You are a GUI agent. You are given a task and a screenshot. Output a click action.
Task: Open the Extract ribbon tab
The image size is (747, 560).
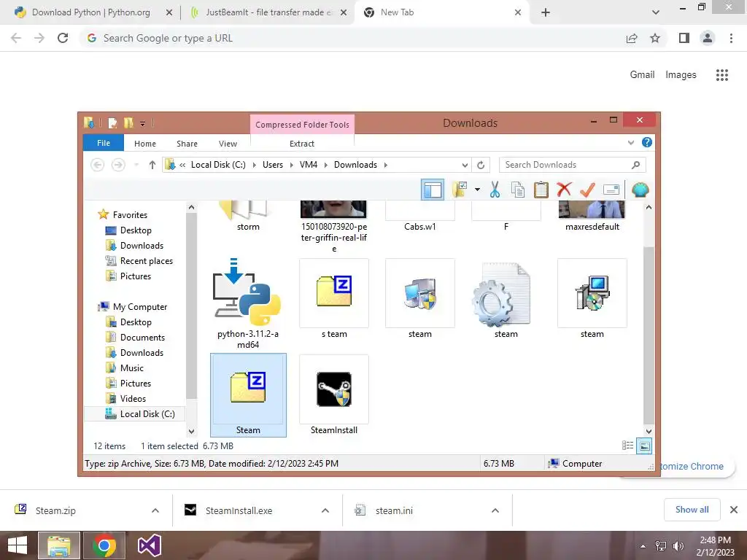(x=302, y=144)
